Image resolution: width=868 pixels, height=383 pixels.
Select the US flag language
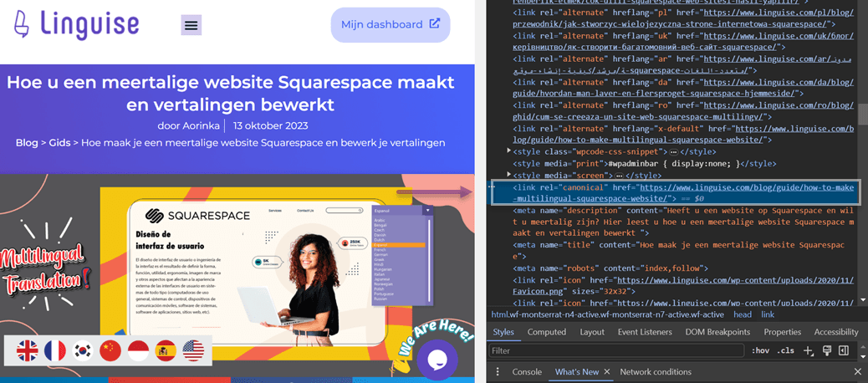tap(193, 350)
